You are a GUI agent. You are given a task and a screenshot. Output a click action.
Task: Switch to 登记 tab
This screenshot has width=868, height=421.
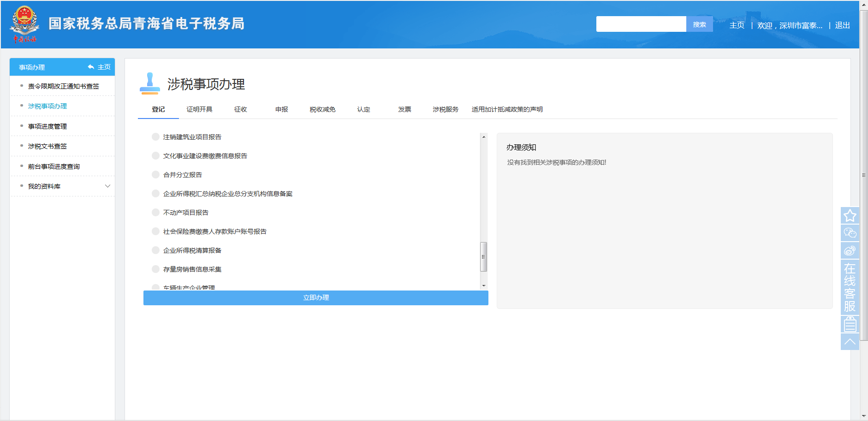click(158, 109)
